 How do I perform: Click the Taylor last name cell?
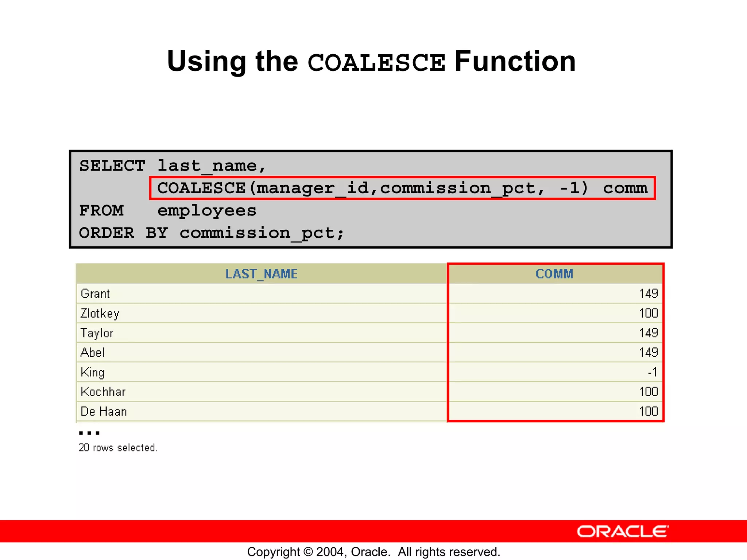click(x=97, y=333)
